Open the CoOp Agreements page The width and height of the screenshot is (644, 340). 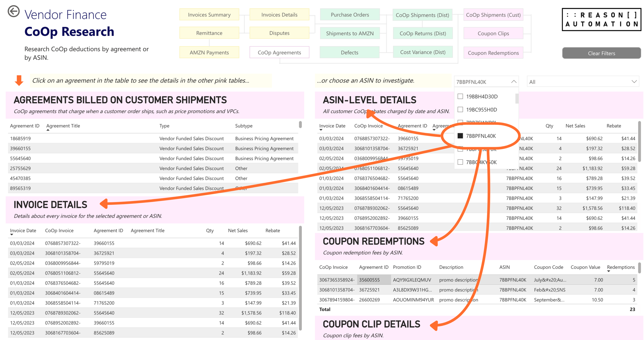279,52
